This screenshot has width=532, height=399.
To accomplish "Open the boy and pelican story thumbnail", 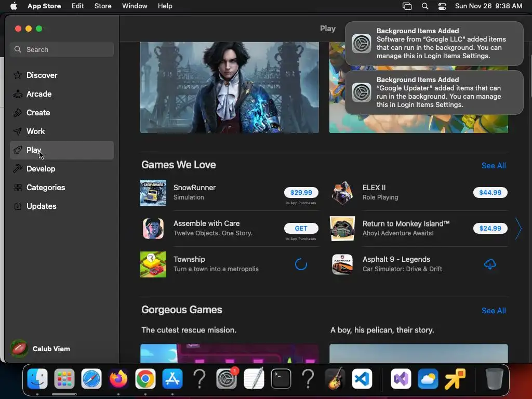I will click(418, 353).
